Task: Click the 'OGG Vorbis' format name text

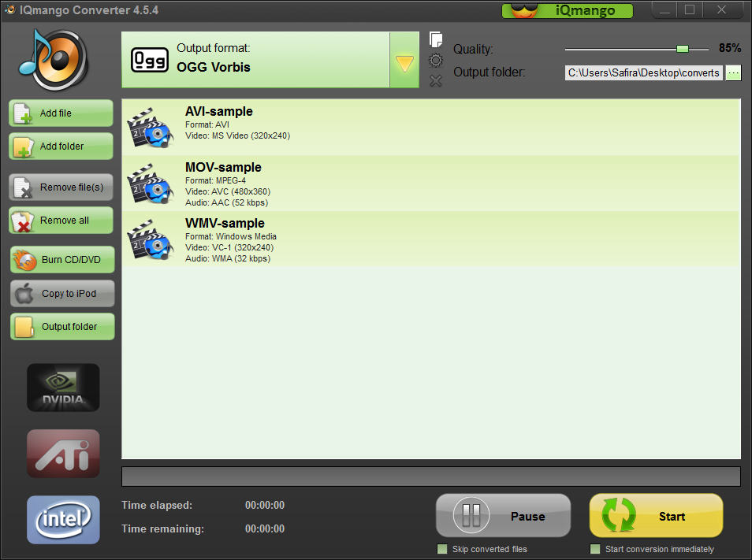Action: click(214, 67)
